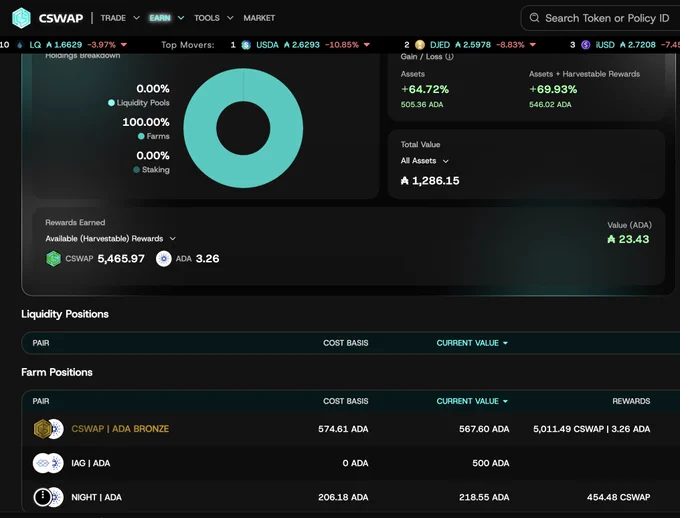The width and height of the screenshot is (680, 518).
Task: Click the USDA token icon in ticker
Action: tap(246, 45)
